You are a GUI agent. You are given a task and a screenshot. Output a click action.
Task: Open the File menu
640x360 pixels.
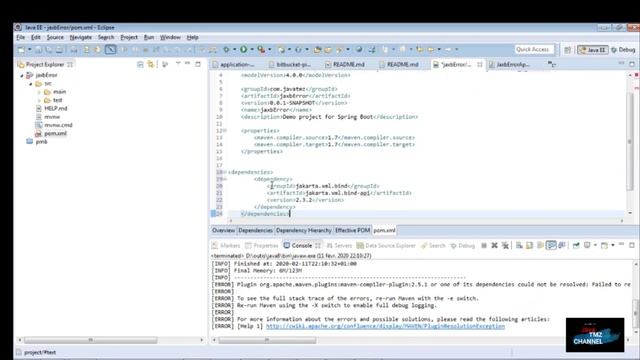pos(20,37)
